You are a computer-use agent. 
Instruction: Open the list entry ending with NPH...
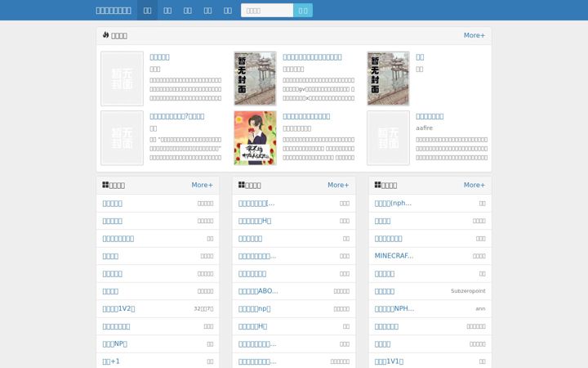pyautogui.click(x=394, y=308)
